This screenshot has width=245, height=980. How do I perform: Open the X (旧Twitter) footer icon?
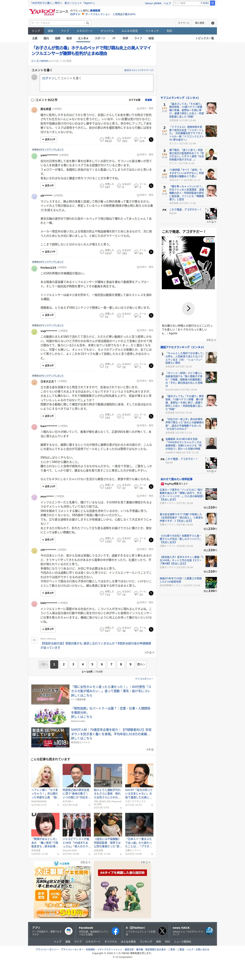162,931
